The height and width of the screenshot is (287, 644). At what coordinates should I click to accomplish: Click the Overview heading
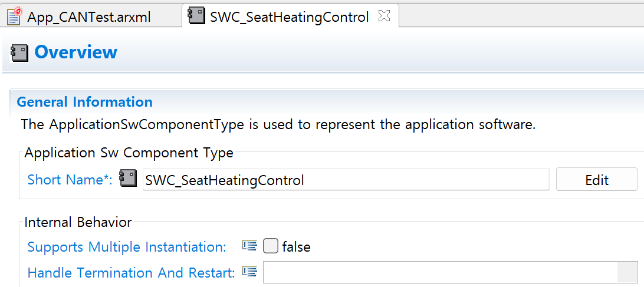coord(75,52)
